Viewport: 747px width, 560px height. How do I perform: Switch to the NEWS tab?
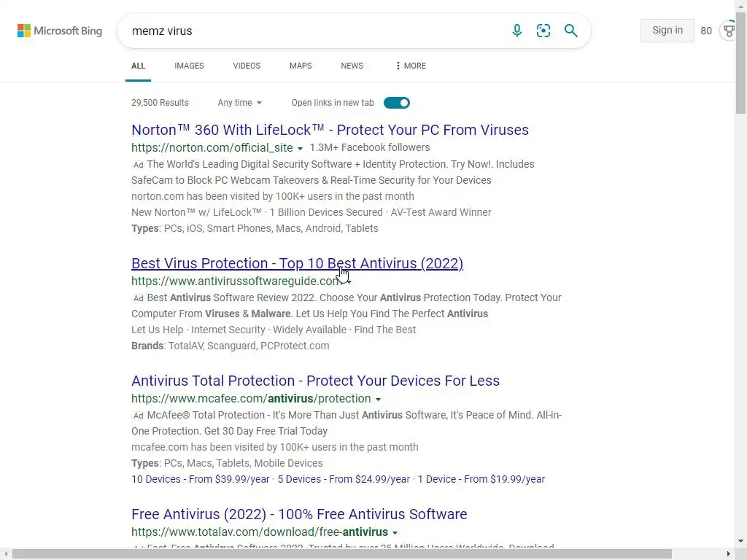click(x=352, y=66)
